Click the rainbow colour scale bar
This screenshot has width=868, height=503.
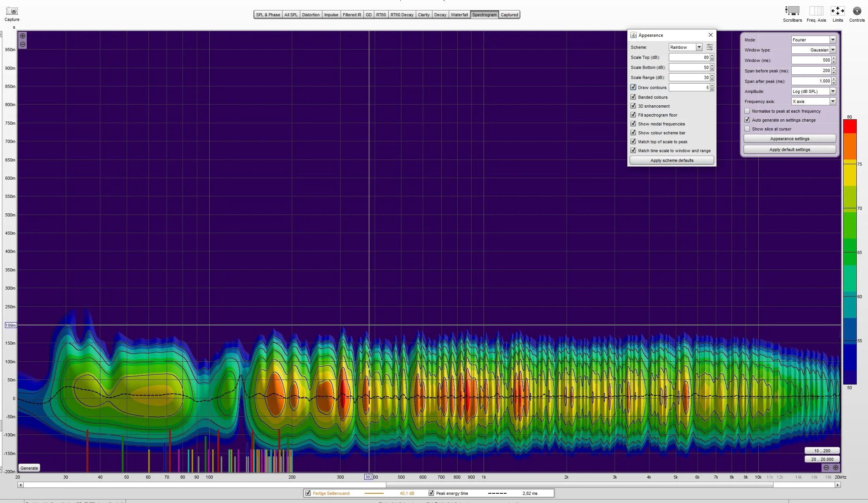tap(850, 252)
